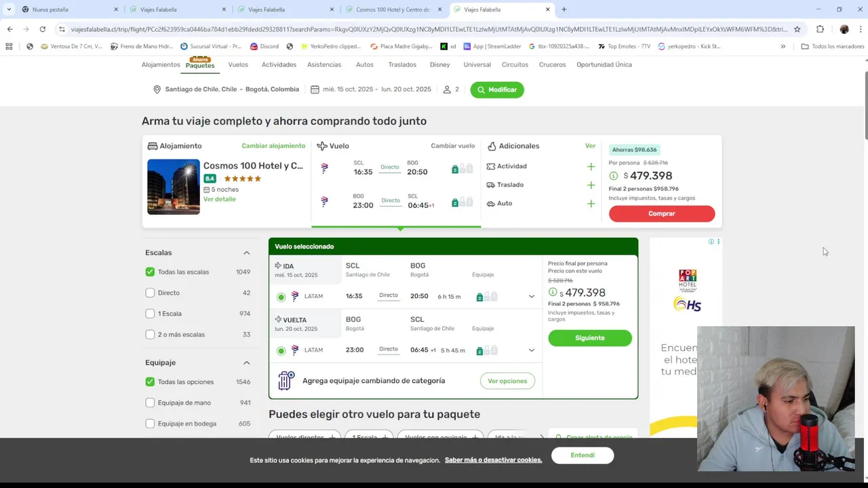868x488 pixels.
Task: Toggle Todas las opciones checkbox
Action: pos(150,382)
